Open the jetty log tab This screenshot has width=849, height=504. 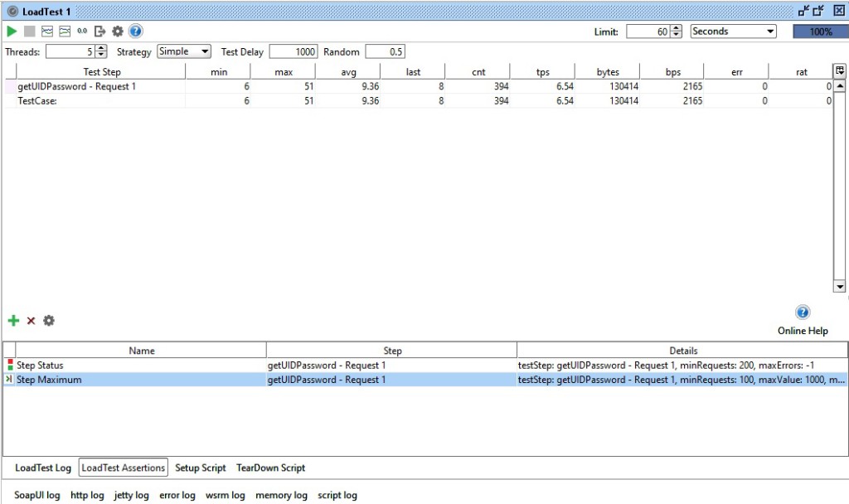click(x=132, y=496)
